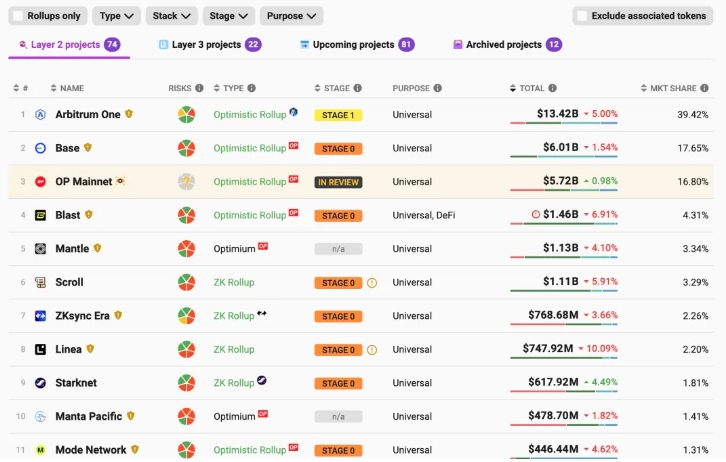Click the value breakdown bar under $6.01B
726x462 pixels.
pyautogui.click(x=563, y=156)
